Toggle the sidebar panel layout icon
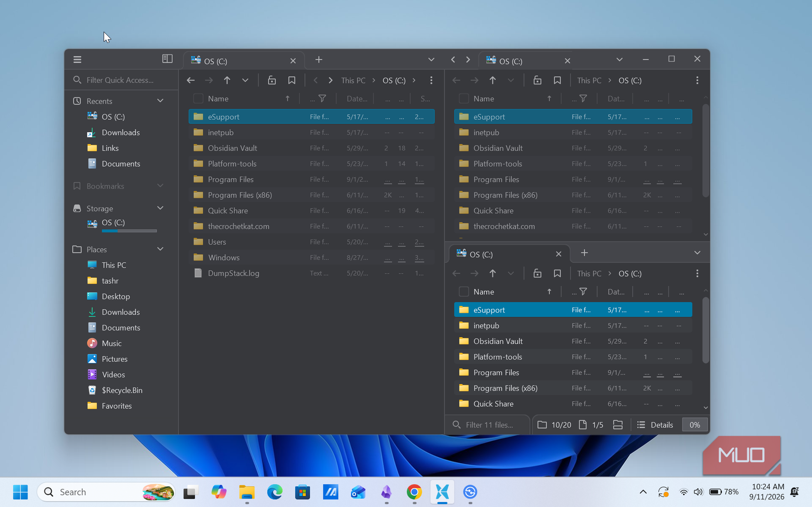Screen dimensions: 812x507 (x=167, y=59)
